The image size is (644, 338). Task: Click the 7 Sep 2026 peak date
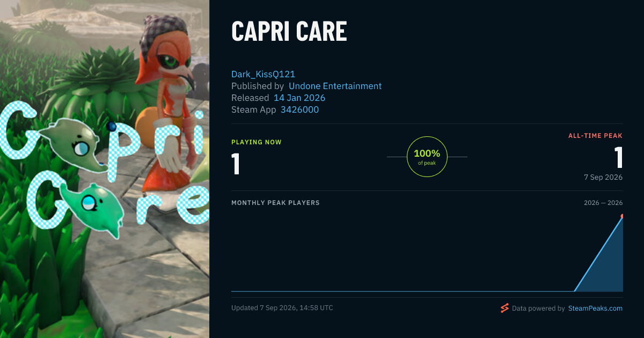[603, 177]
